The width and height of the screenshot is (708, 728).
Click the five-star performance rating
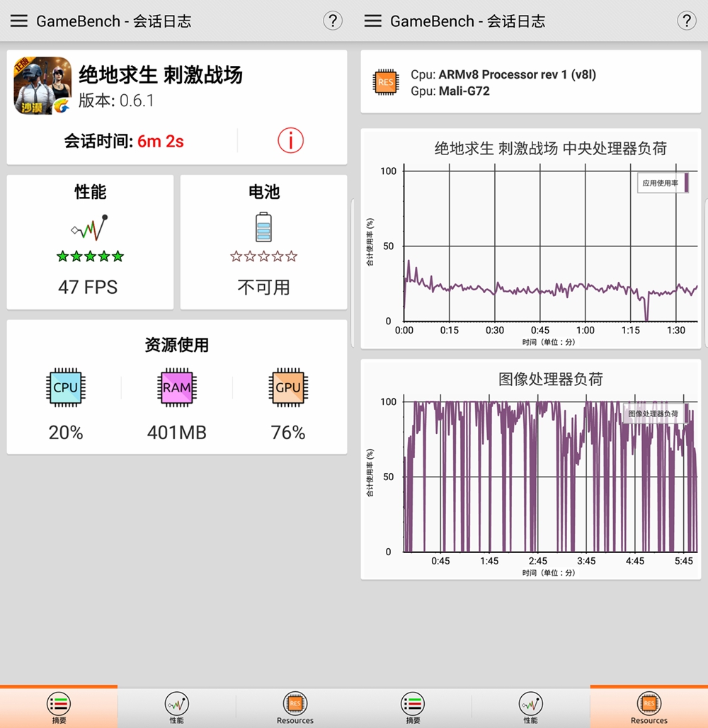click(89, 256)
